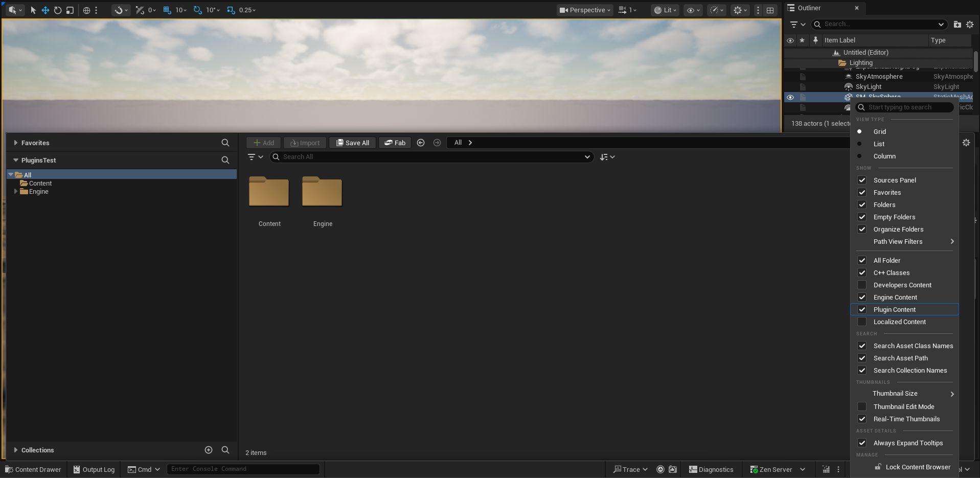The height and width of the screenshot is (478, 980).
Task: Click the create new folder icon in Outliner
Action: click(957, 24)
